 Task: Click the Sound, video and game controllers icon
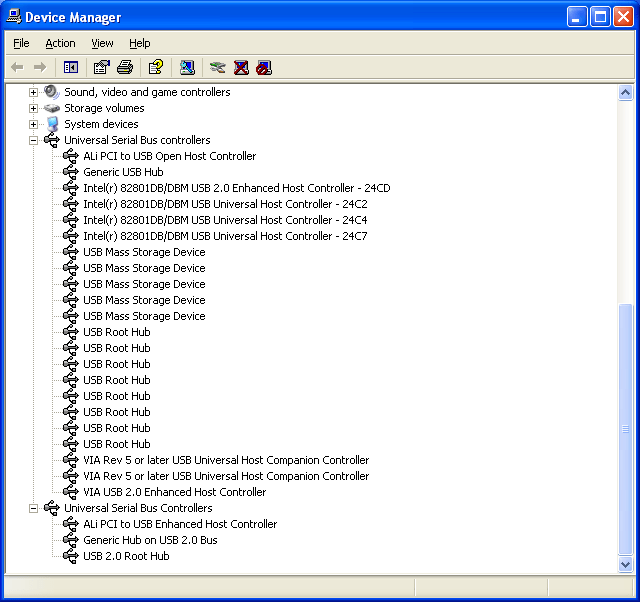tap(52, 92)
